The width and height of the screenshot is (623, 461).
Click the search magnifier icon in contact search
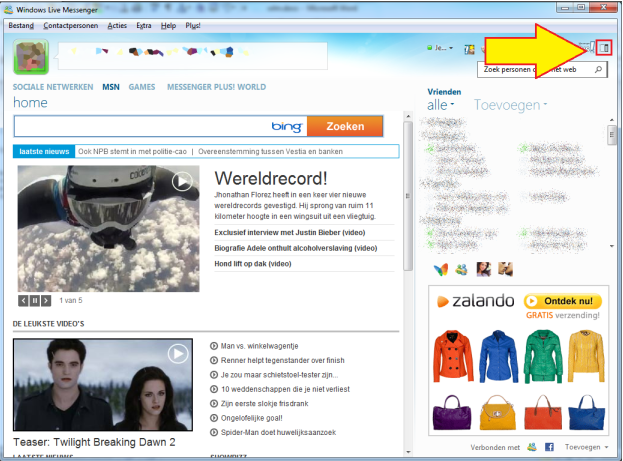click(x=598, y=70)
